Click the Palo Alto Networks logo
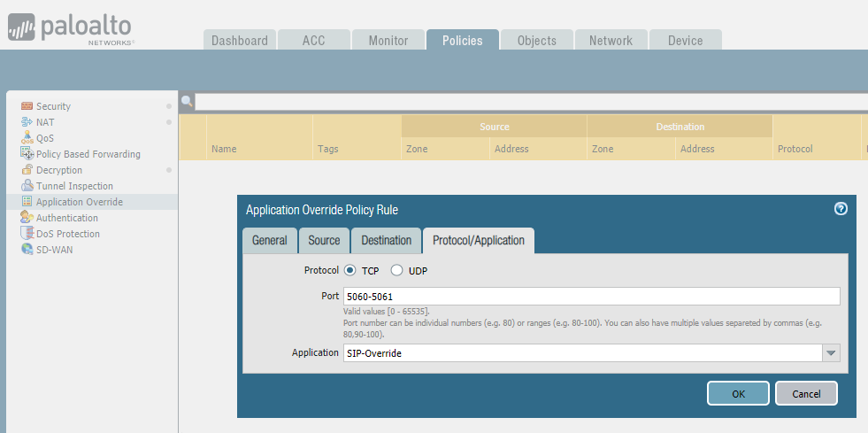868x433 pixels. click(70, 29)
